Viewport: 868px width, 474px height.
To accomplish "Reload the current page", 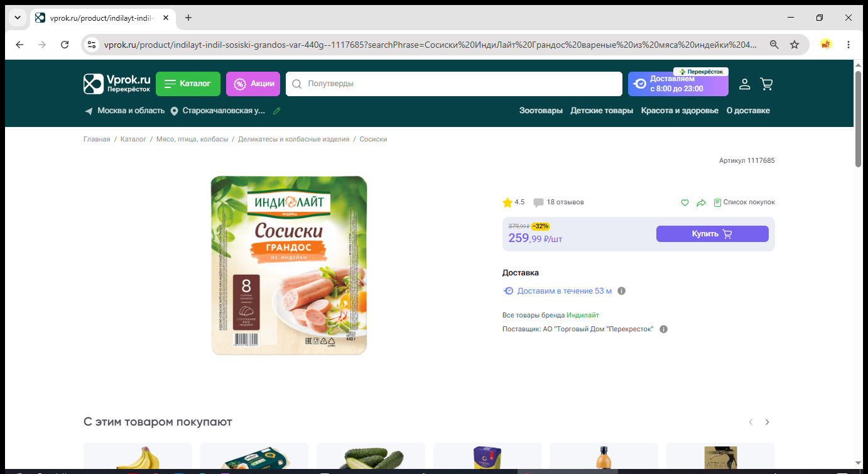I will click(x=65, y=45).
